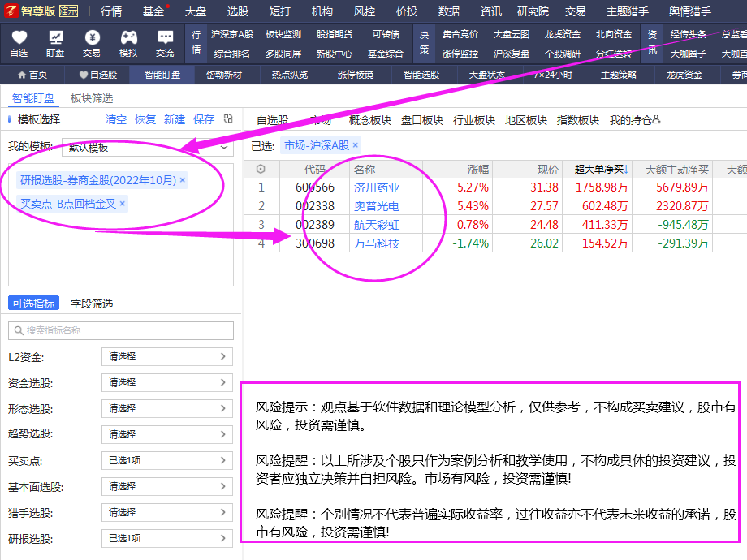This screenshot has height=560, width=747.
Task: Sort by the 涨幅 column header
Action: pyautogui.click(x=477, y=170)
